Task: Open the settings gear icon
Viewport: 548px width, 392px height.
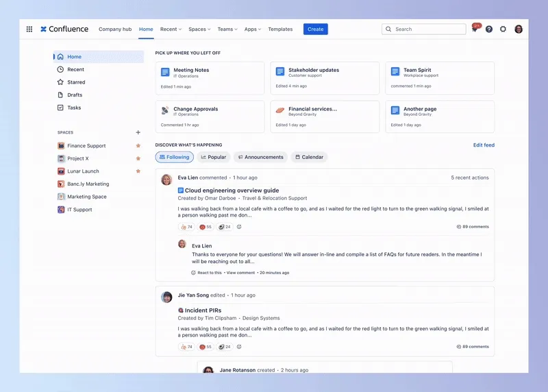Action: coord(503,29)
